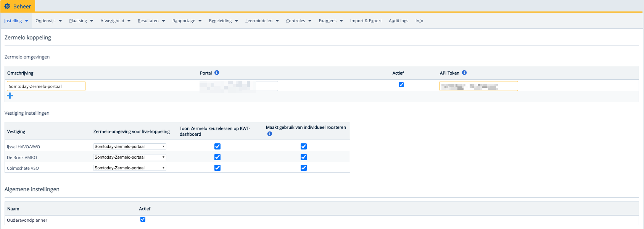Screen dimensions: 644x229
Task: Toggle KWT-dashboard checkbox for Colmschate VSO
Action: point(217,168)
